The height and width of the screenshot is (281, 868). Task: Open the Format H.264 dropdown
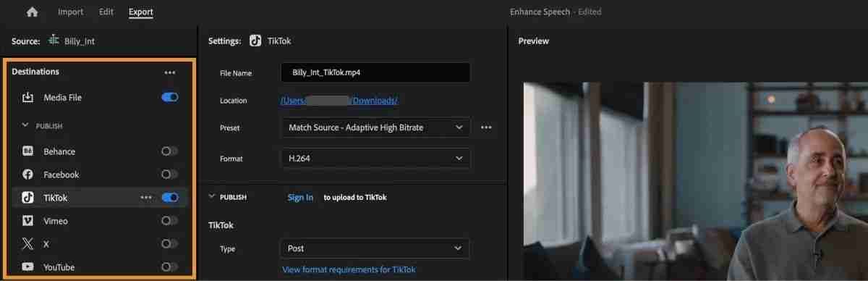click(x=375, y=158)
